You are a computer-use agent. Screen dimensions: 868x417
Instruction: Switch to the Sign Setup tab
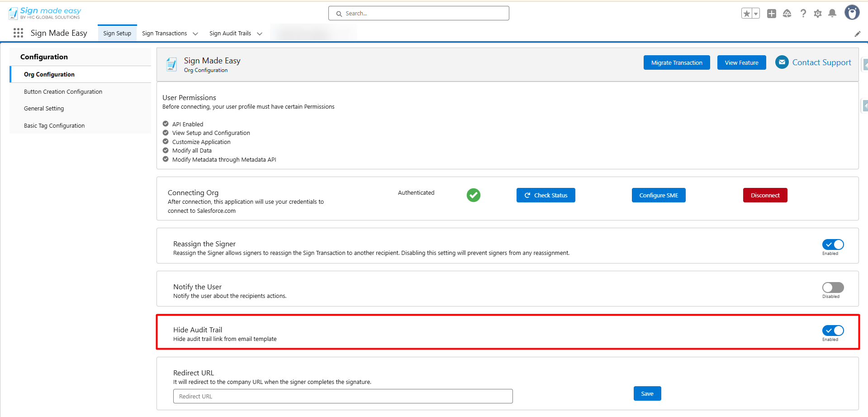pos(117,34)
